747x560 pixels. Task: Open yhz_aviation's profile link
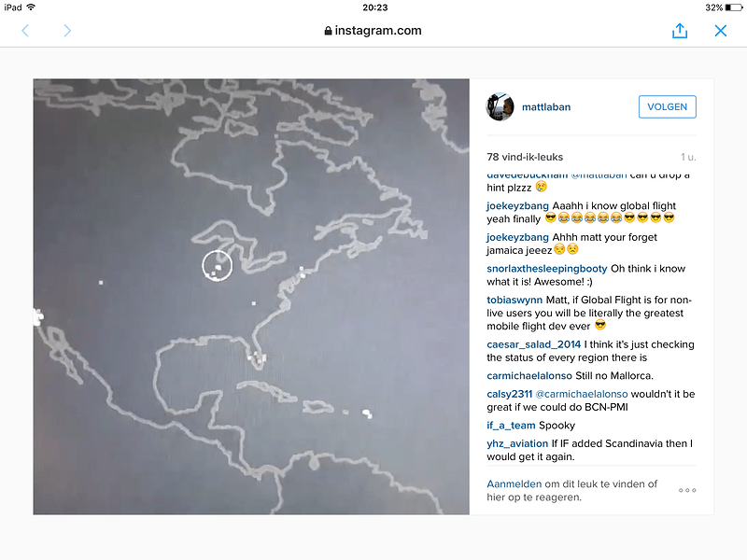[517, 443]
